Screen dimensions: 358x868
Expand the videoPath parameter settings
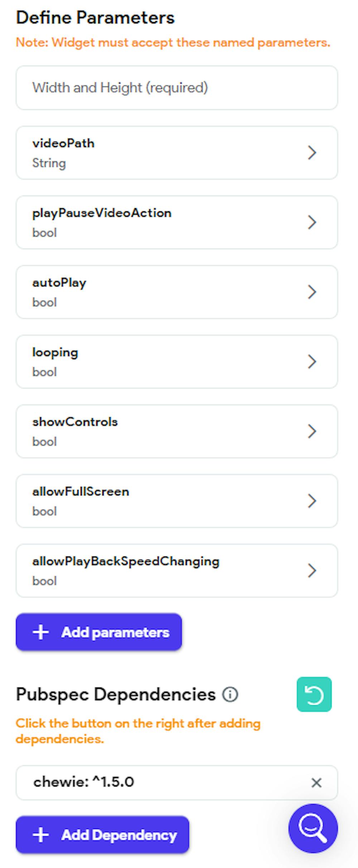(x=313, y=153)
